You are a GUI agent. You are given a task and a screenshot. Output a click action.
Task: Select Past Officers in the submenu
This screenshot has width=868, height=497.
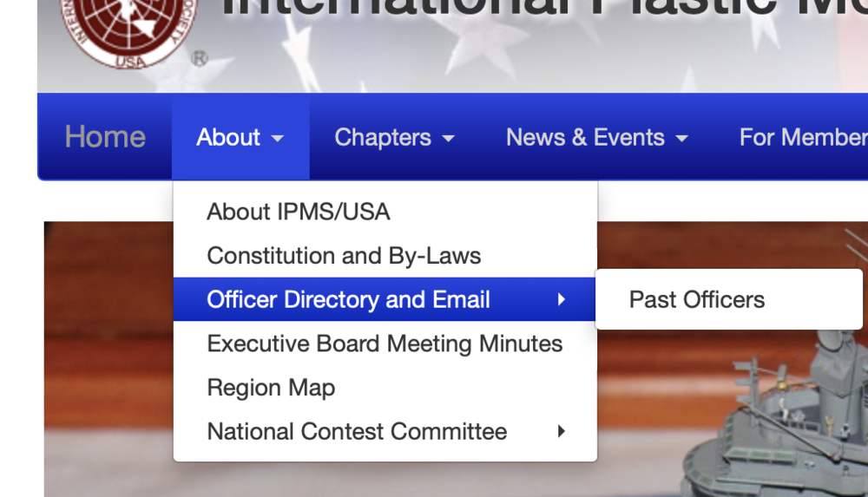tap(697, 299)
